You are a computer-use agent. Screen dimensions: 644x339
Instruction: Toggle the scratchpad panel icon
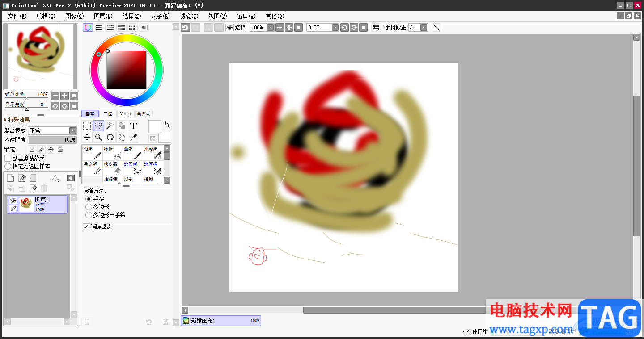click(144, 28)
